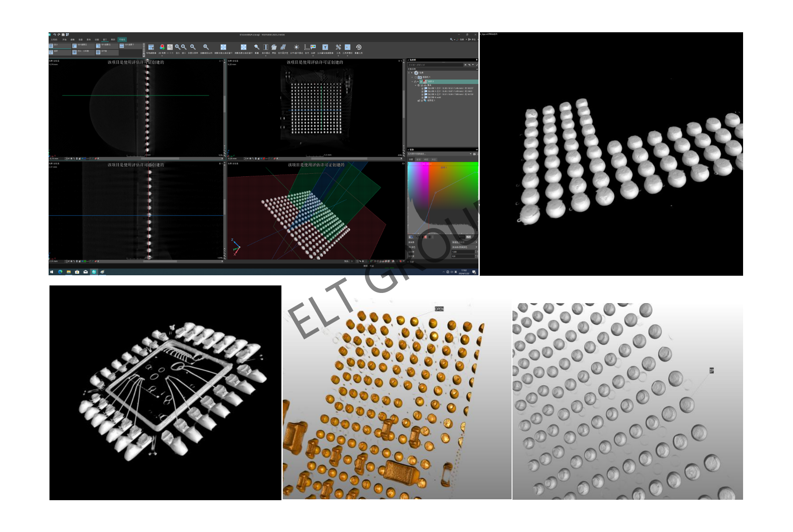Select the 切片图靠左 layout button
The width and height of the screenshot is (793, 532).
click(x=83, y=46)
